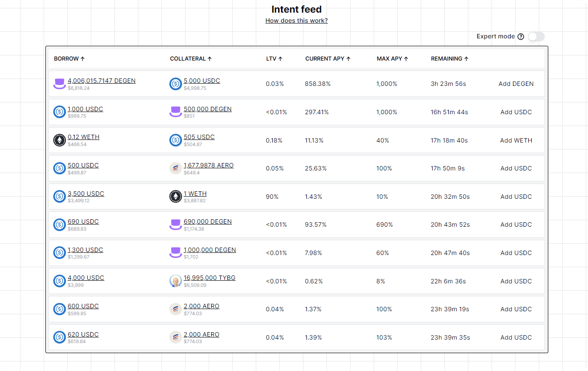
Task: Click the USDC icon beside 4,000 USDC
Action: pos(59,281)
